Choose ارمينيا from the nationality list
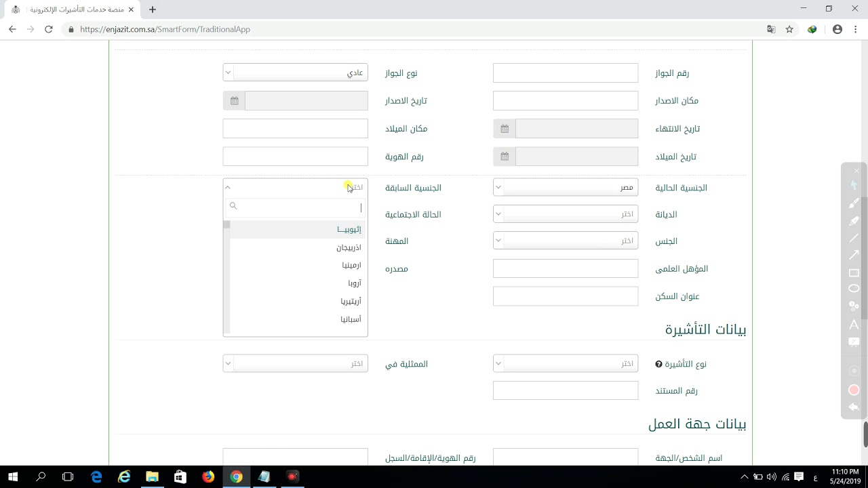 pyautogui.click(x=298, y=265)
